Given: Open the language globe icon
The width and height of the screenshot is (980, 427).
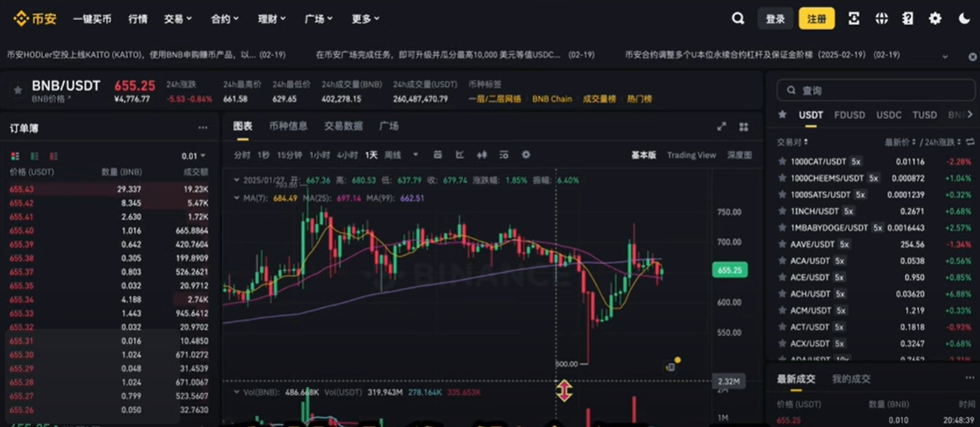Looking at the screenshot, I should pyautogui.click(x=882, y=19).
